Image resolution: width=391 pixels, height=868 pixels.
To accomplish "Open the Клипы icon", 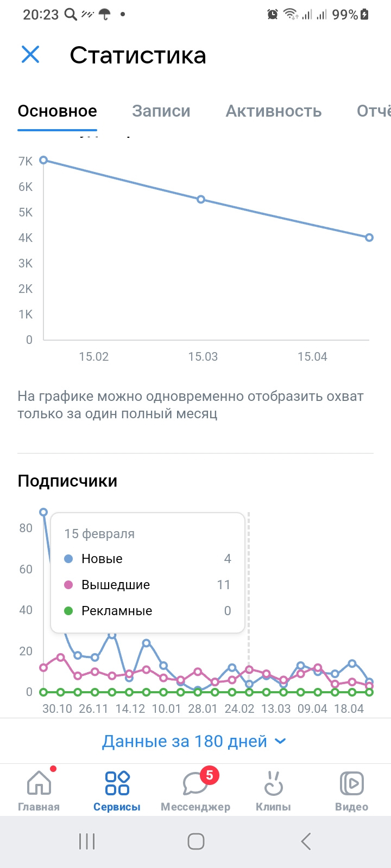I will [274, 784].
